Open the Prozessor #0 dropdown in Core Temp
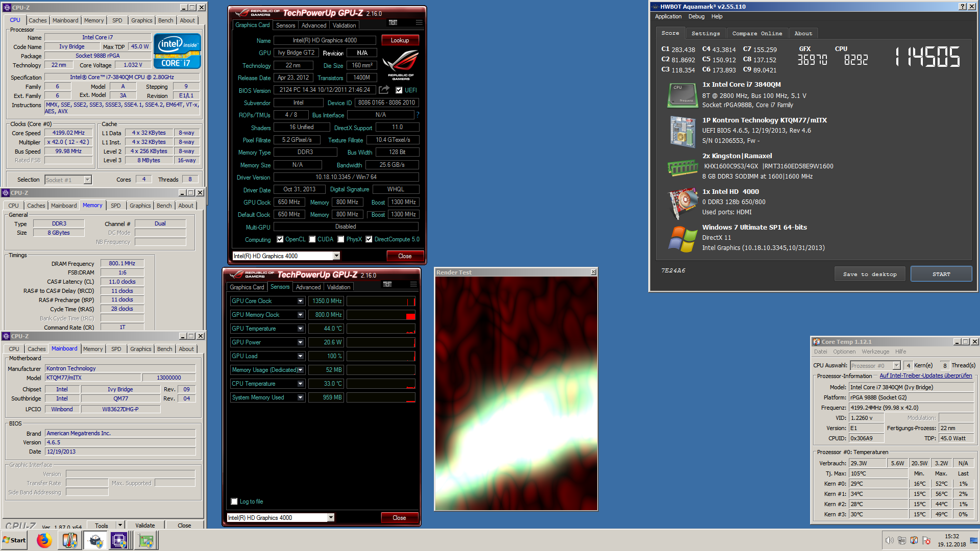Image resolution: width=980 pixels, height=551 pixels. tap(896, 365)
